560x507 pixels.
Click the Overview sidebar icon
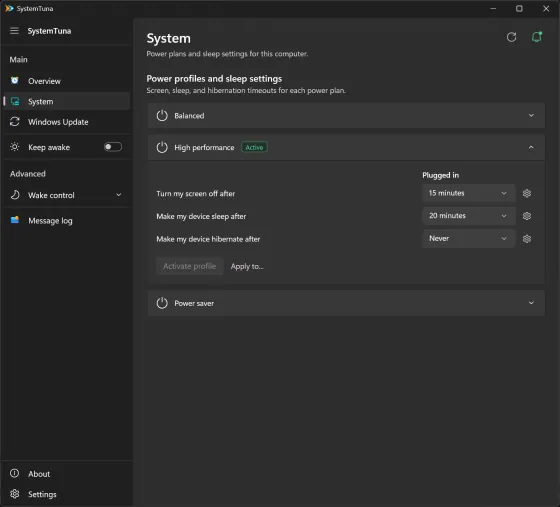15,81
